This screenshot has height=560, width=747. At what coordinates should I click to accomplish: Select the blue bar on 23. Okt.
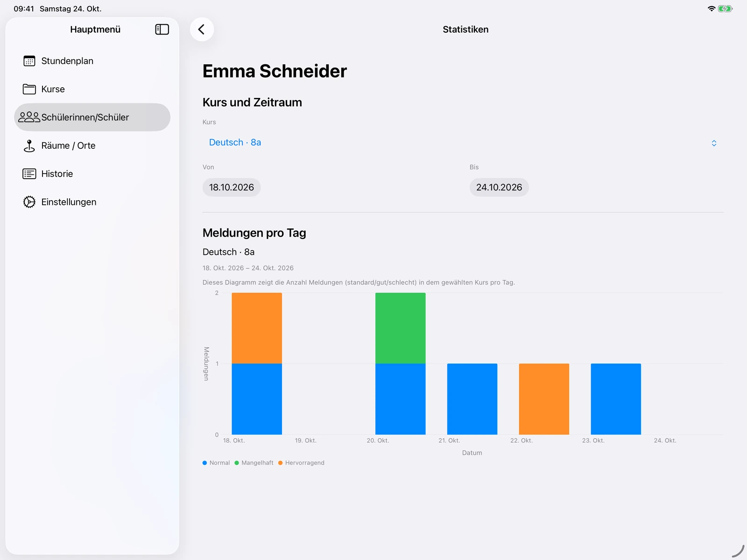[x=616, y=399]
